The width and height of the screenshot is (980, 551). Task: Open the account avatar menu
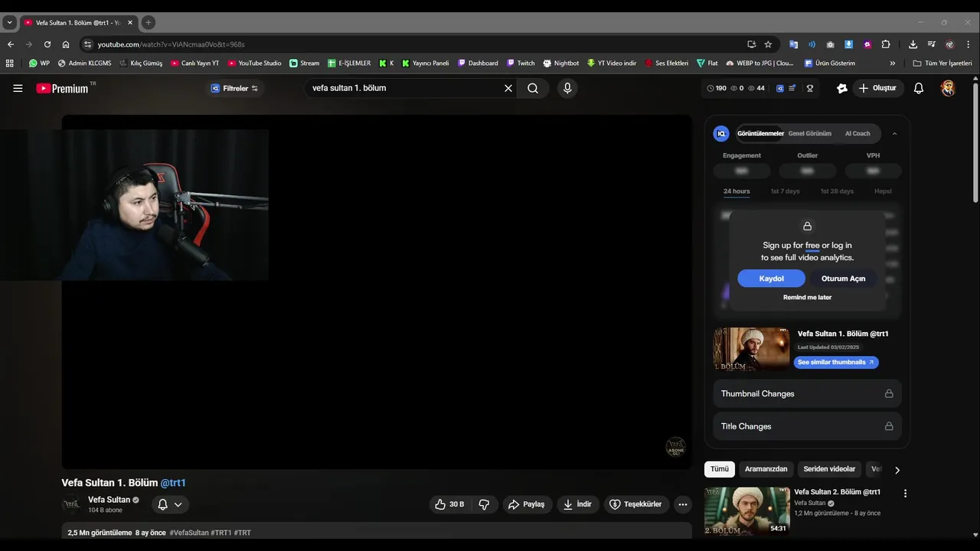pyautogui.click(x=948, y=88)
